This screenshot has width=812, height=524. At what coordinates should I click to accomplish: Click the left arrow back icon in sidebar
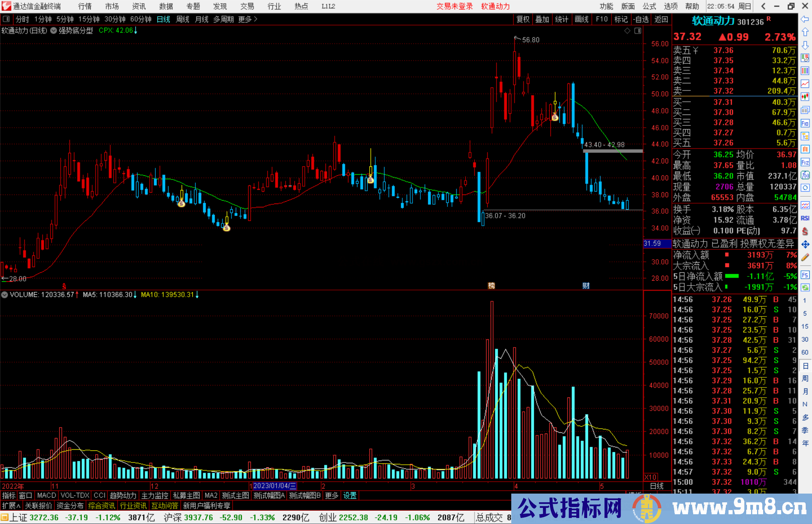805,19
